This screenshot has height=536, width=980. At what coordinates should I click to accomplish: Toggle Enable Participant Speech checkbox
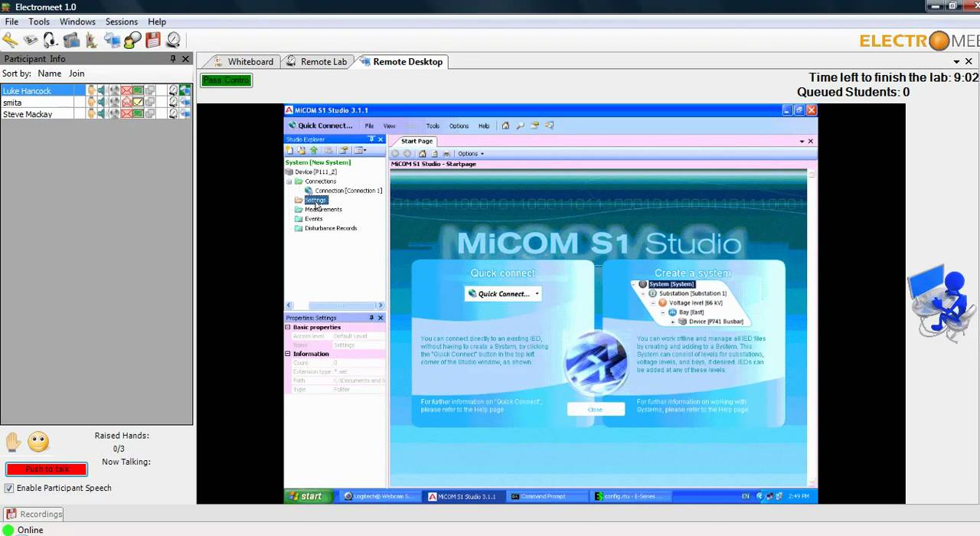9,488
